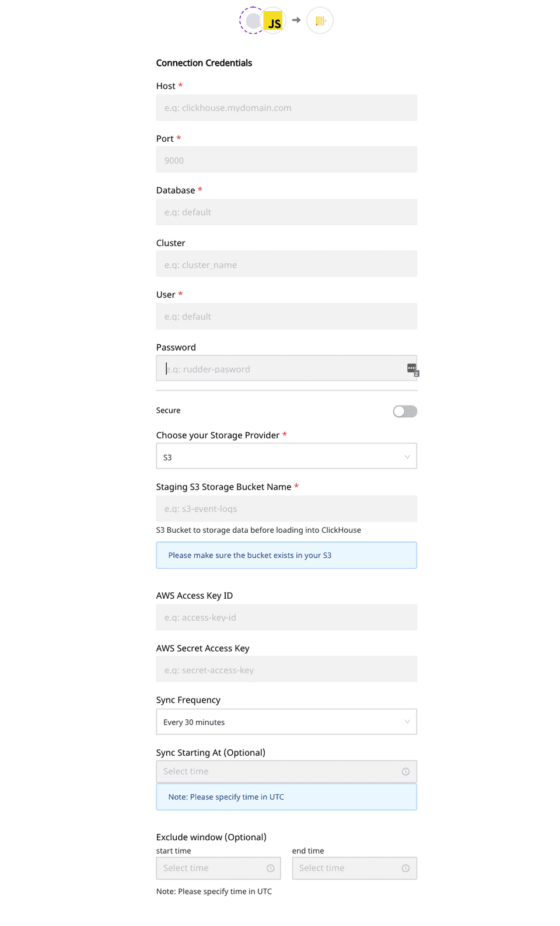Click the JavaScript source icon
The image size is (560, 926).
pos(274,22)
